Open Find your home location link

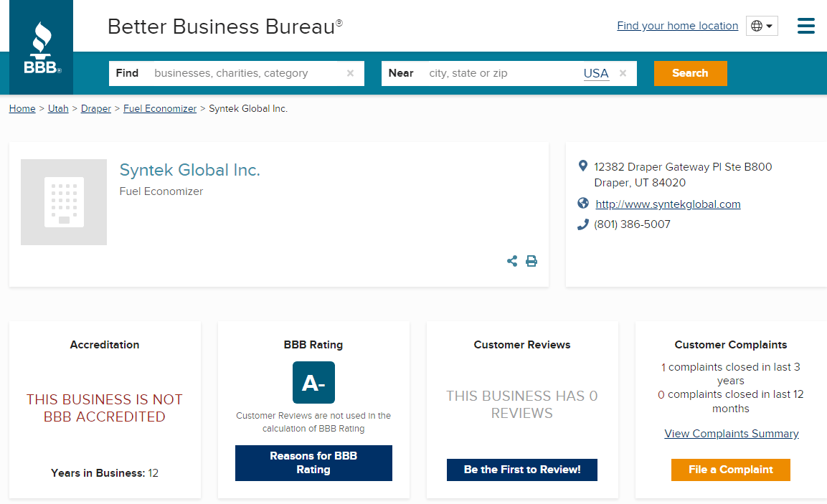pos(677,26)
